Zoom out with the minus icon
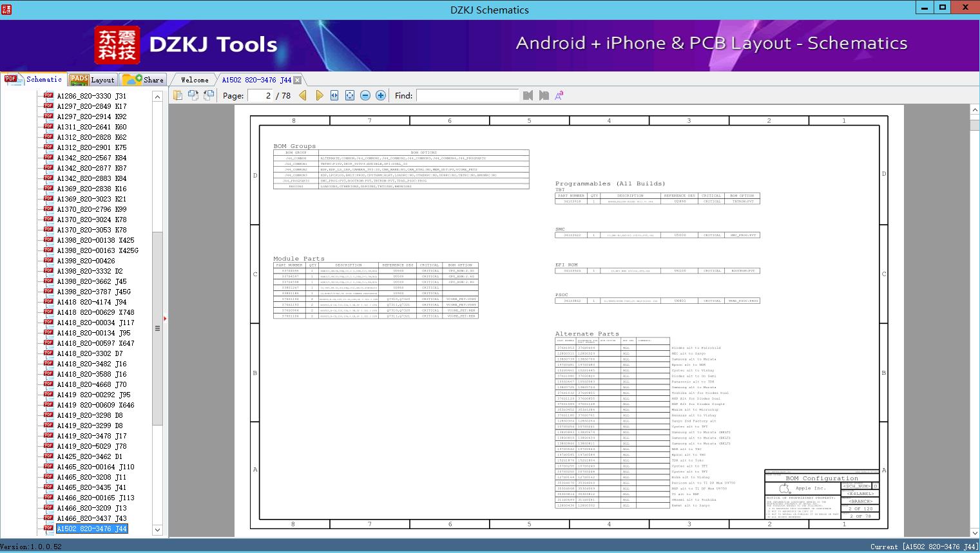The width and height of the screenshot is (980, 553). (365, 95)
